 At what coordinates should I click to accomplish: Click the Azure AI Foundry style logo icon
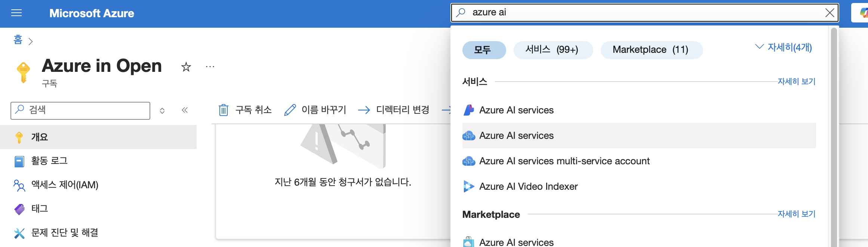tap(469, 110)
